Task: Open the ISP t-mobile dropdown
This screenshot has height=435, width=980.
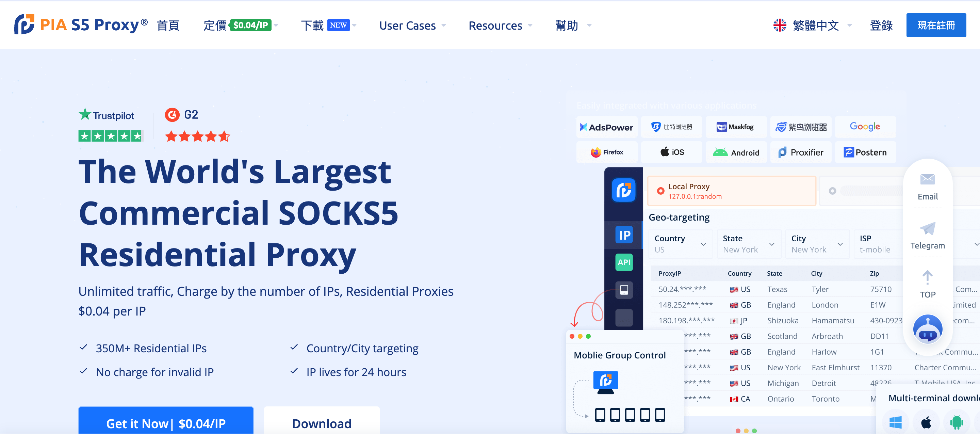Action: point(878,244)
